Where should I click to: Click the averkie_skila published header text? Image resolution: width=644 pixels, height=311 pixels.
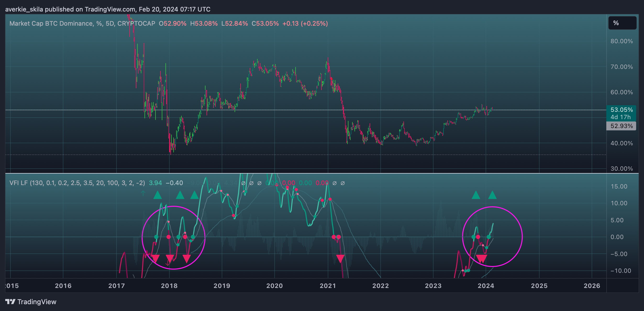pyautogui.click(x=108, y=9)
